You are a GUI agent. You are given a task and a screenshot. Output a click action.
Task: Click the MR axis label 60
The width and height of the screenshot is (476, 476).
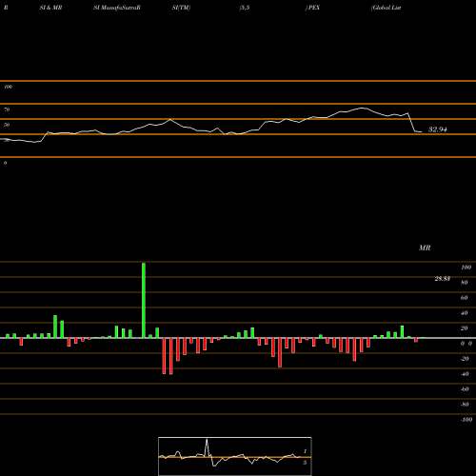(465, 298)
